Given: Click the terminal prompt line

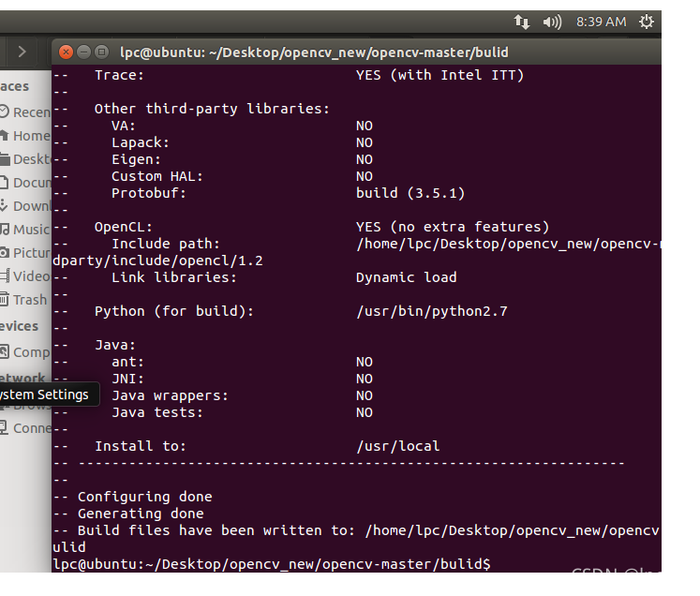Looking at the screenshot, I should point(272,564).
